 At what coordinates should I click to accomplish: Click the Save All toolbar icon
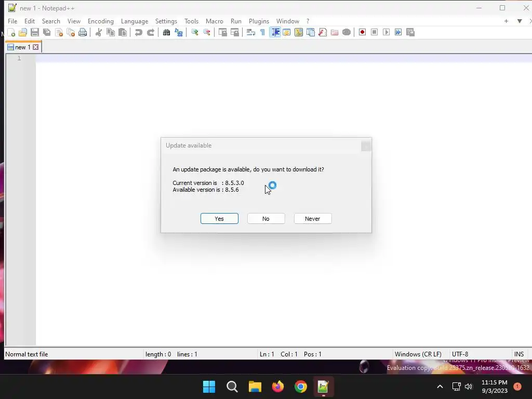[47, 32]
